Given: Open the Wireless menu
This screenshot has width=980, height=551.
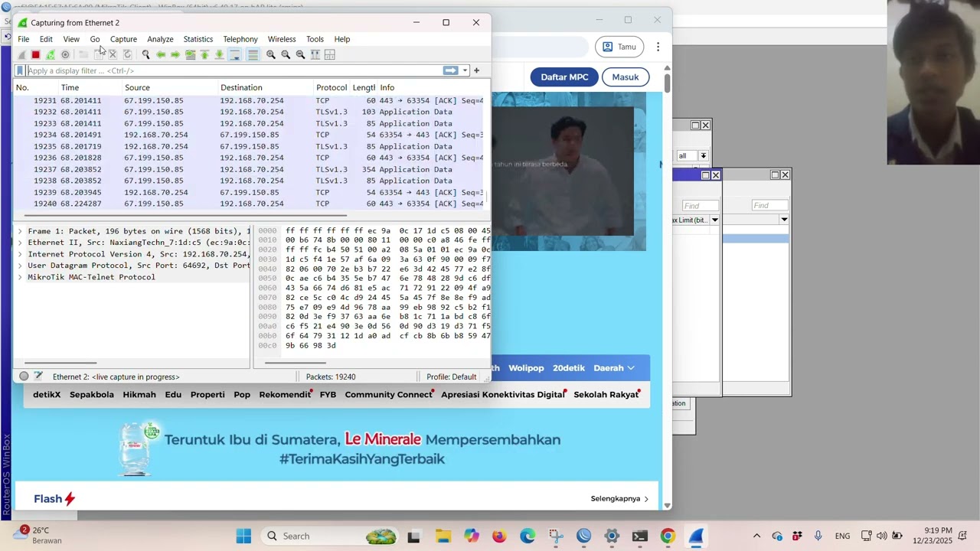Looking at the screenshot, I should tap(281, 39).
